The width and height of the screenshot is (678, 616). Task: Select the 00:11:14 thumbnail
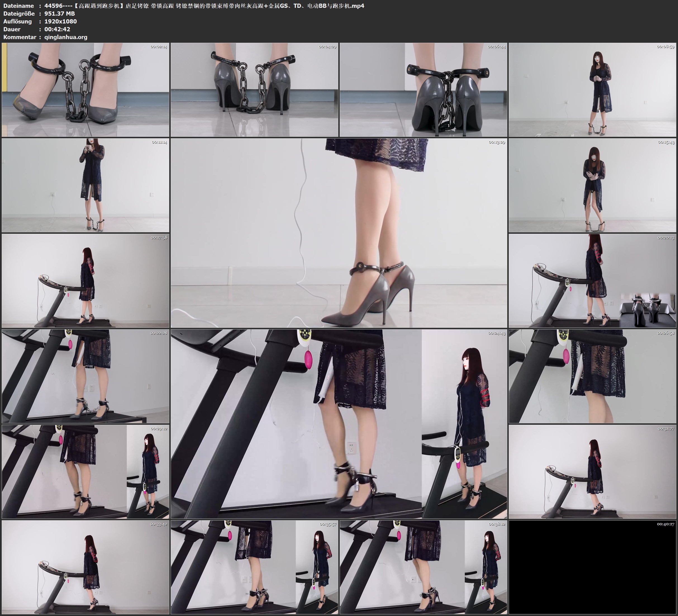coord(85,185)
